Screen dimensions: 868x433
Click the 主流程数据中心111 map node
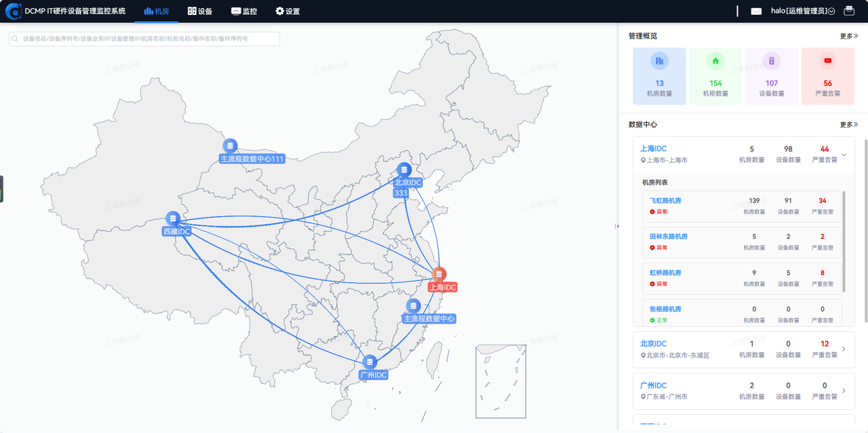[231, 145]
